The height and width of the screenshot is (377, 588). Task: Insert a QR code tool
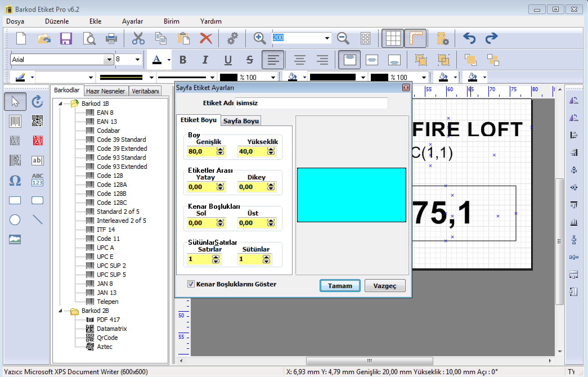(37, 121)
